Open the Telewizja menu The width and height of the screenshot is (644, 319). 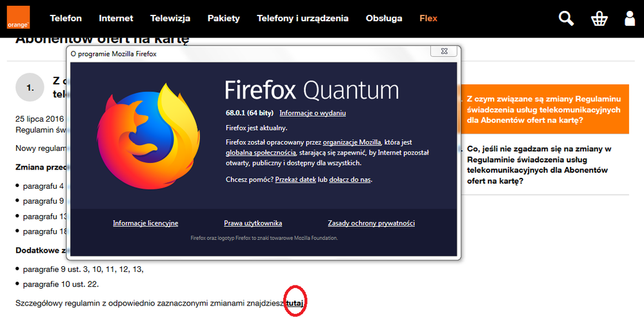pyautogui.click(x=170, y=19)
